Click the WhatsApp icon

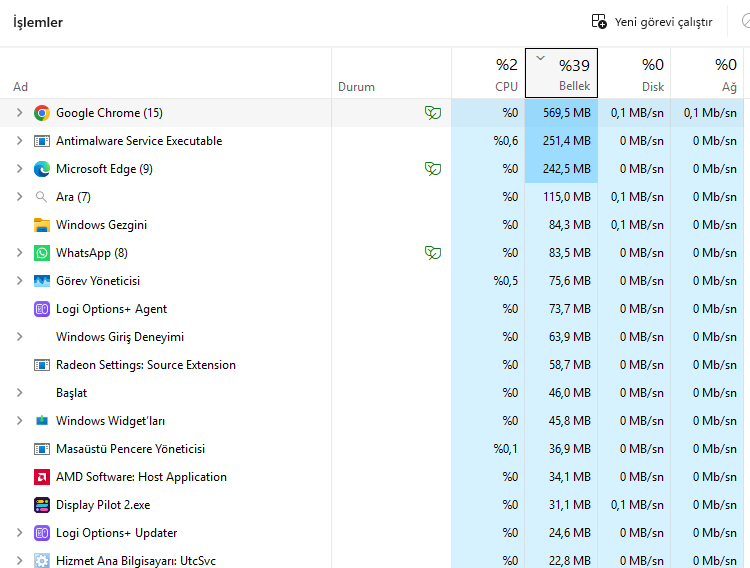42,253
